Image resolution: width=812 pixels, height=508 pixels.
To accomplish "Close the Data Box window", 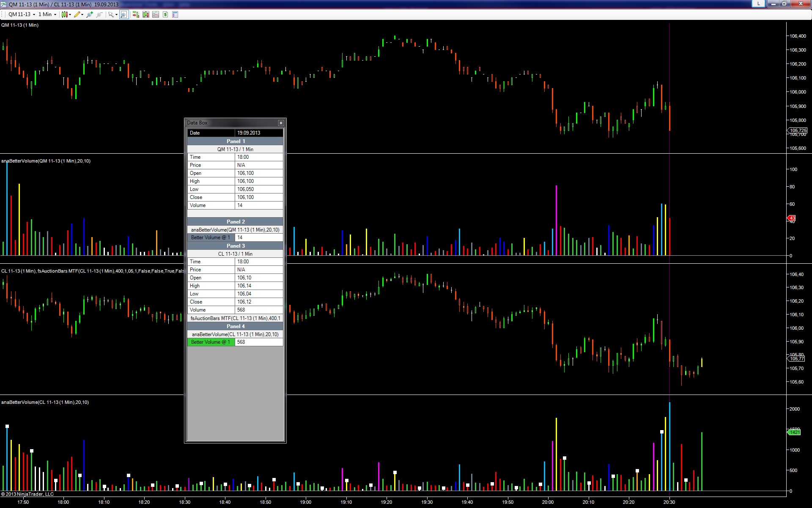I will 281,123.
